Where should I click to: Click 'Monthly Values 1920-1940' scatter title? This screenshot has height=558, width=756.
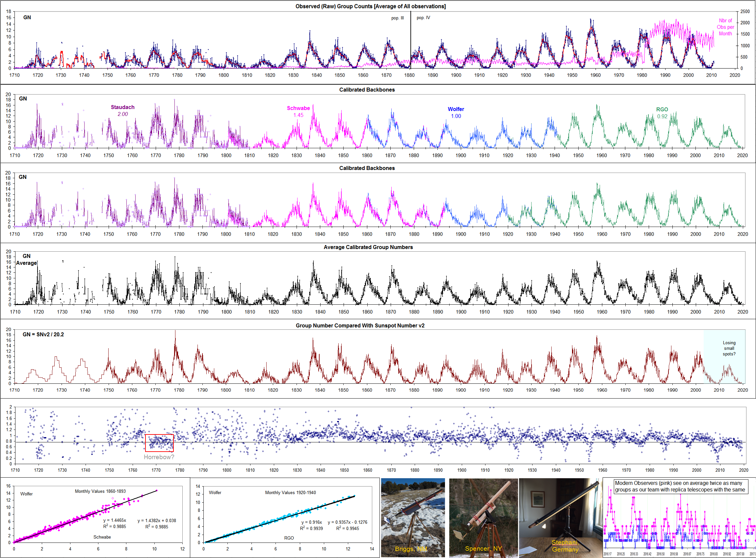coord(290,492)
